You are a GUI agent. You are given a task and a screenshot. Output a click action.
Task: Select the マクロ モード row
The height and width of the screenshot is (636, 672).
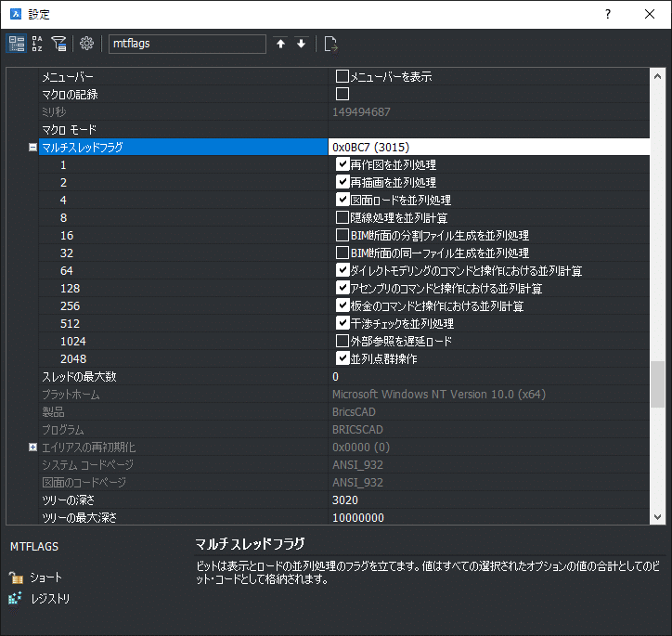[184, 129]
